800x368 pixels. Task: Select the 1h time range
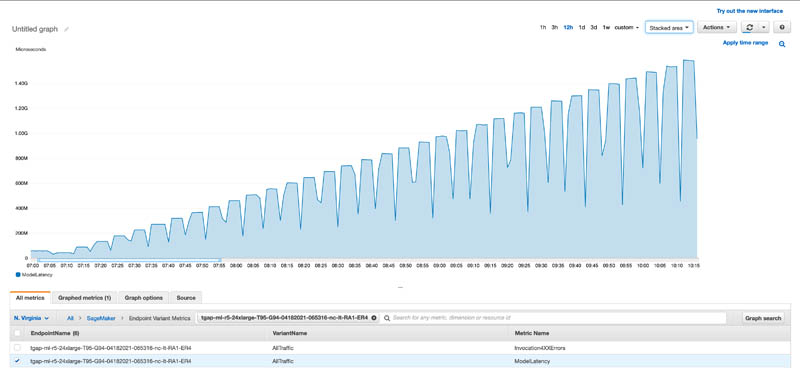[x=543, y=28]
